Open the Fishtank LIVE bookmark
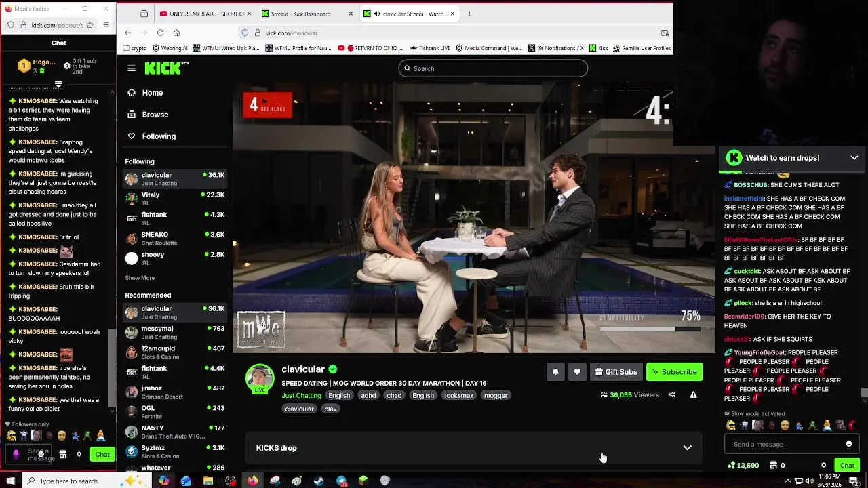868x488 pixels. pyautogui.click(x=430, y=48)
